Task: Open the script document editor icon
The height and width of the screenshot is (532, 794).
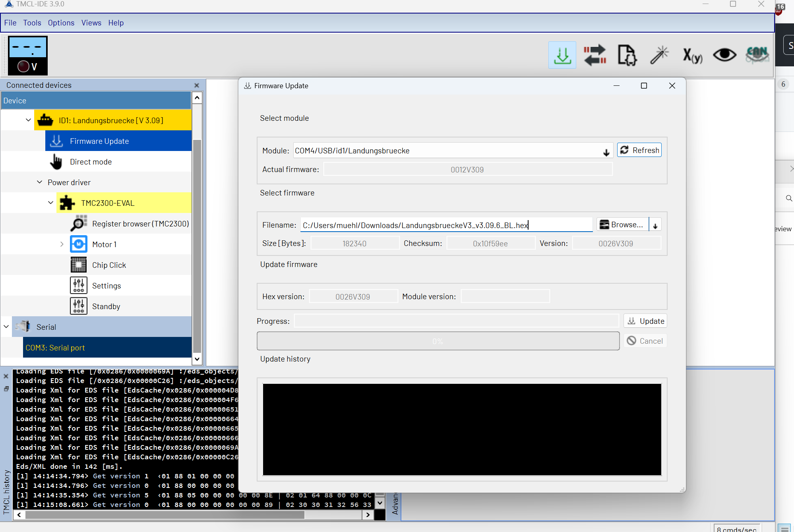Action: pos(627,55)
